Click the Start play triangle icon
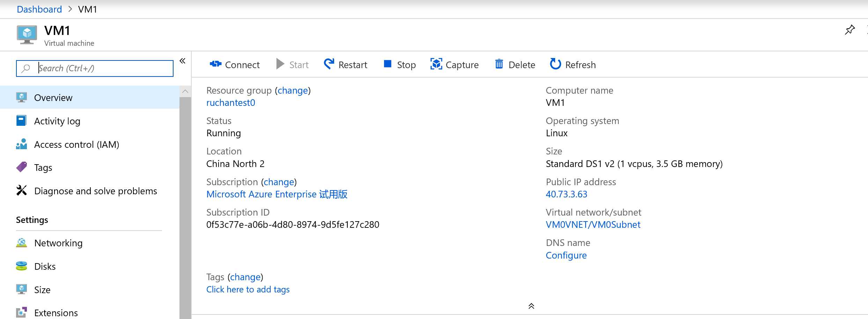 280,64
